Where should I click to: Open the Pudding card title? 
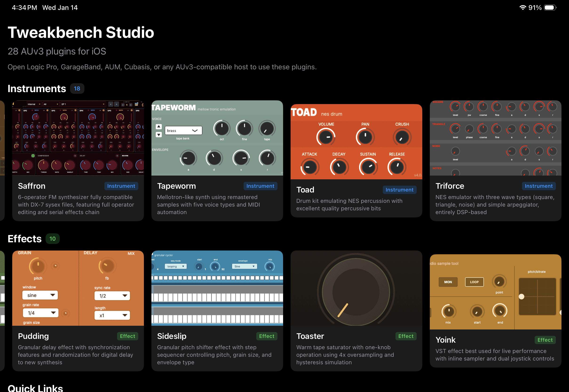pyautogui.click(x=33, y=336)
